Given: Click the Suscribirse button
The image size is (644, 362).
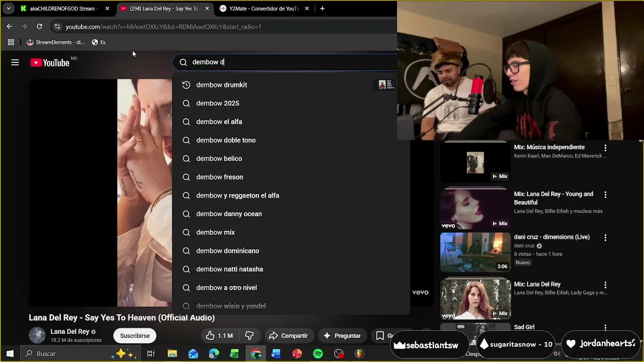Looking at the screenshot, I should coord(135,336).
